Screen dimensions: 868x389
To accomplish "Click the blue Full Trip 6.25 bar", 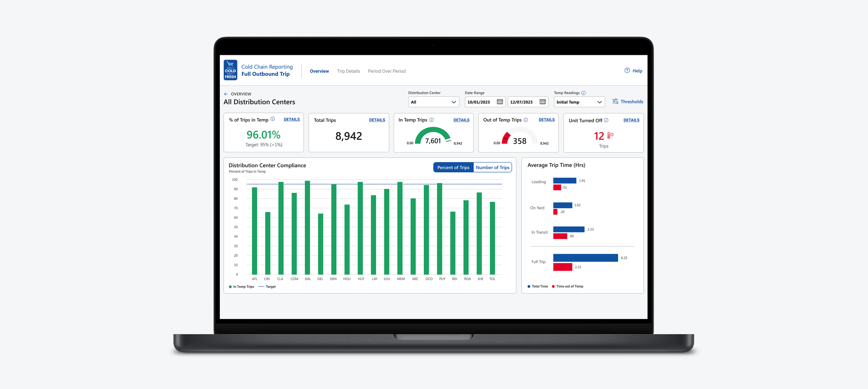I will pos(585,258).
